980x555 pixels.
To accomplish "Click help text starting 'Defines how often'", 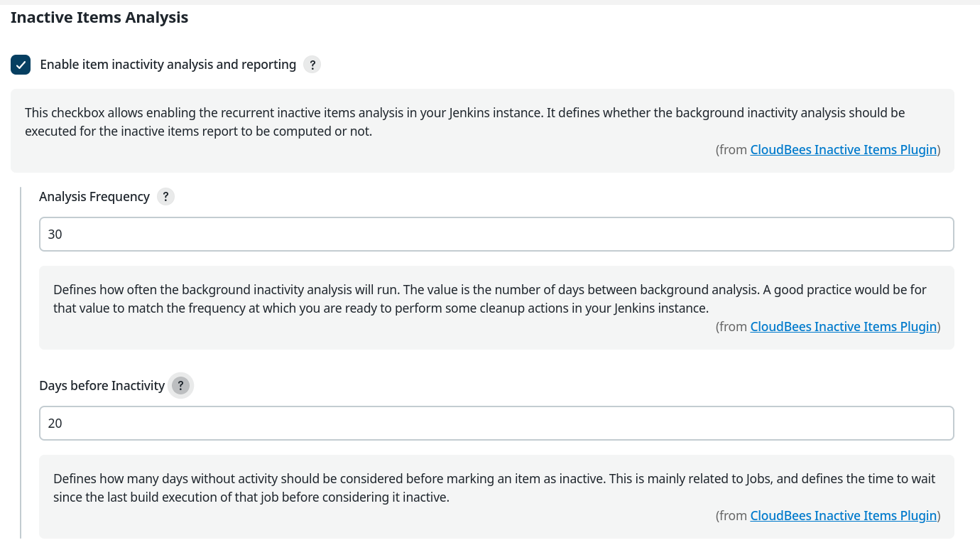I will 490,299.
